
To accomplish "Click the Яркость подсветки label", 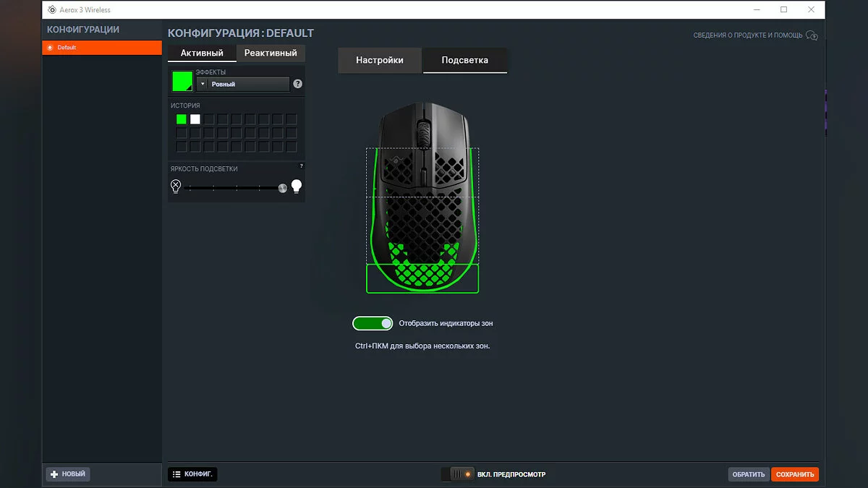I will click(204, 169).
